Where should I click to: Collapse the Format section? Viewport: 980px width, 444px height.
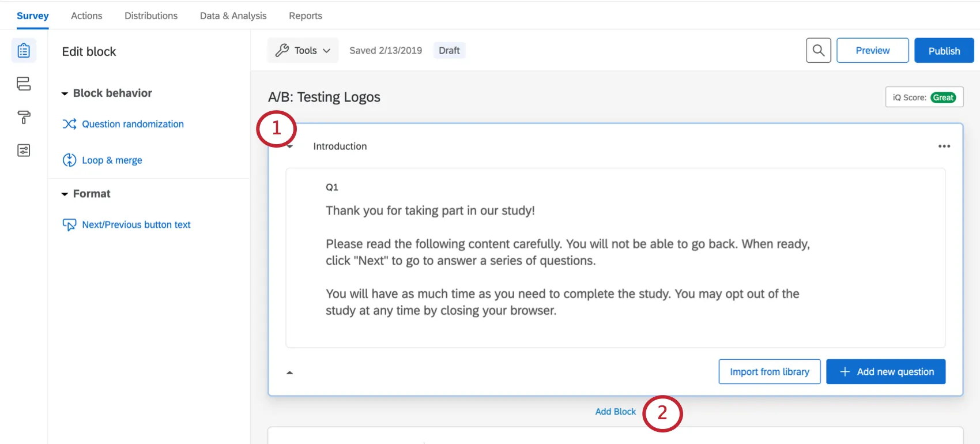coord(65,194)
